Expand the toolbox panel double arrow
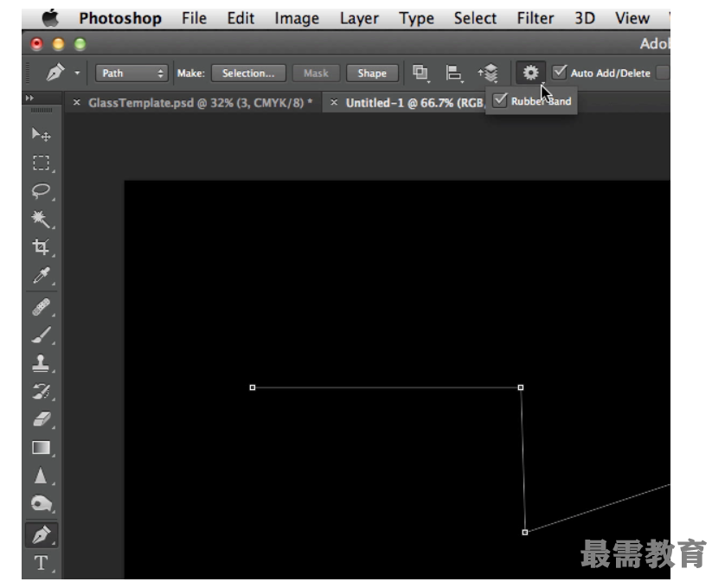Viewport: 712px width, 588px height. pos(29,98)
